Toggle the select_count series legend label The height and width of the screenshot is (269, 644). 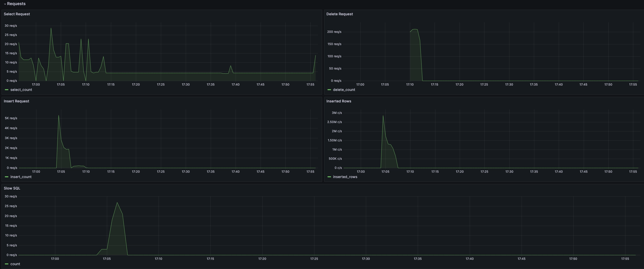[21, 90]
